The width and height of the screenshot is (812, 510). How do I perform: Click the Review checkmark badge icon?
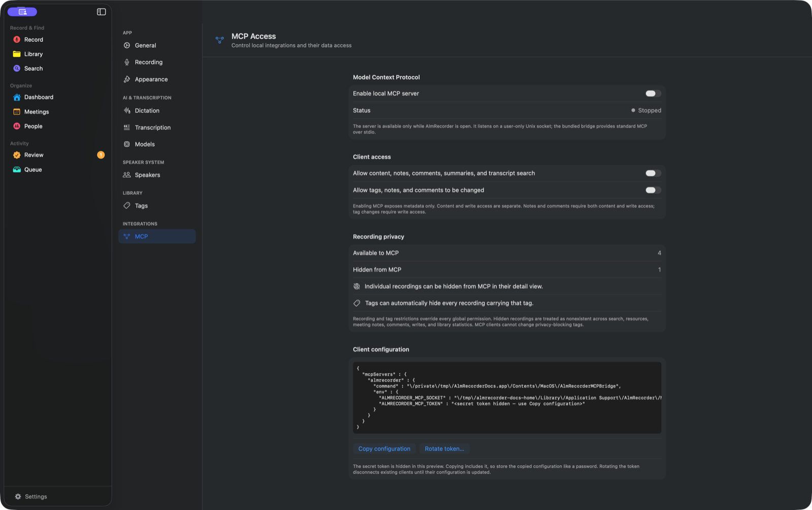17,155
